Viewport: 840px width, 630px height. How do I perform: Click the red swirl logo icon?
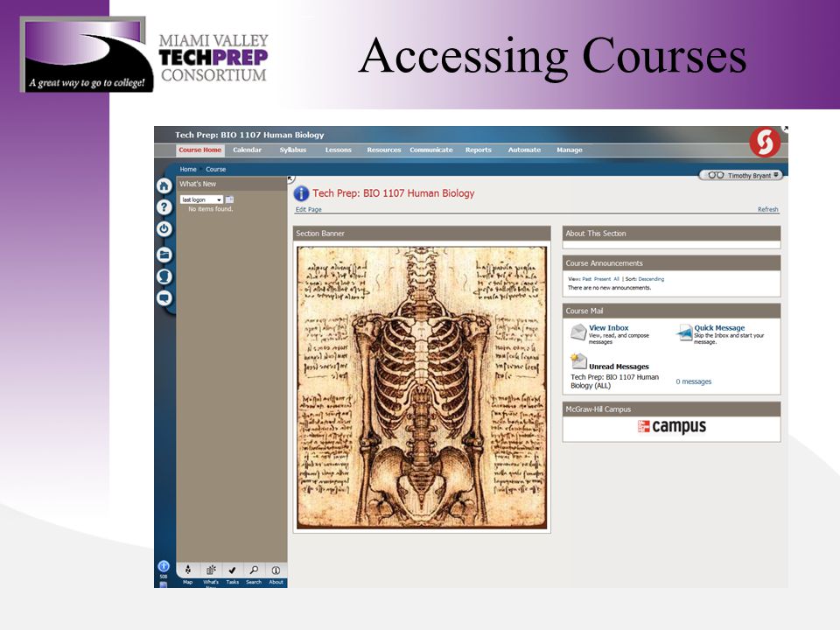[765, 143]
